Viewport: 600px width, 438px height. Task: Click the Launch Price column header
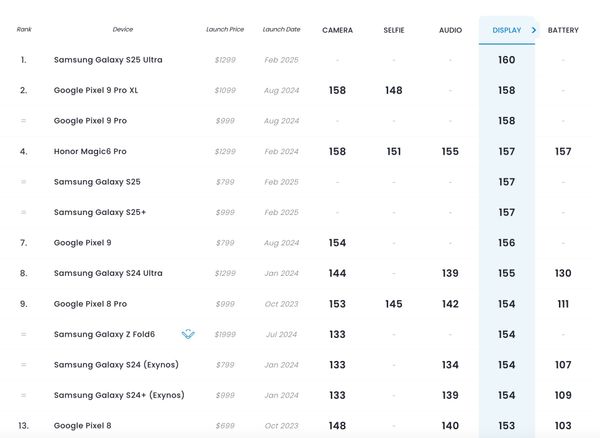click(226, 30)
